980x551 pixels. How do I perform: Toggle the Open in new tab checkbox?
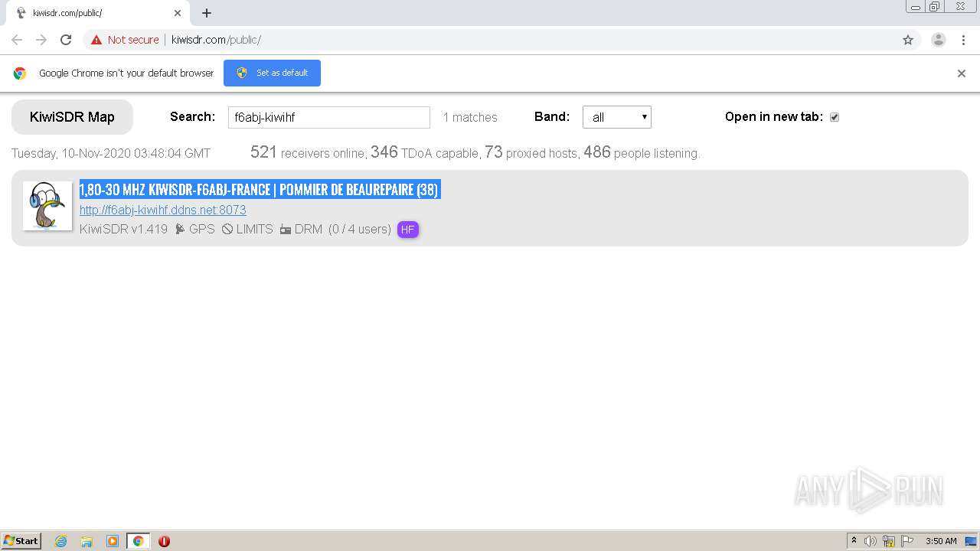[x=835, y=117]
